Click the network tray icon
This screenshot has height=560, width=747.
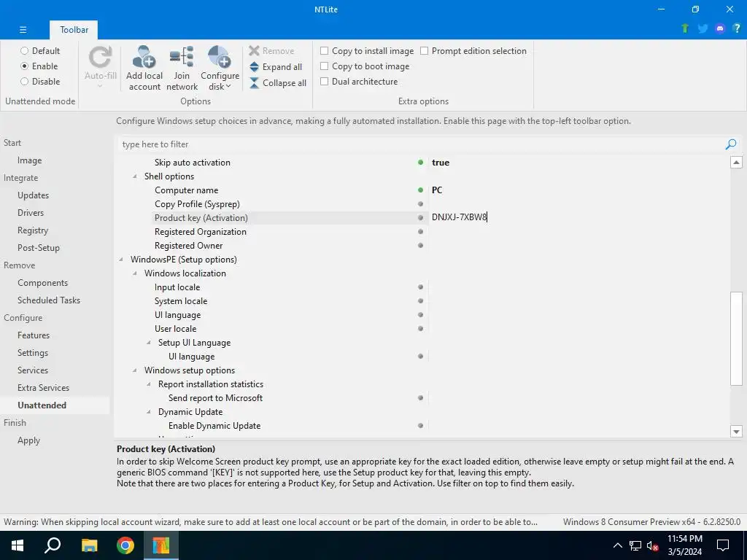tap(635, 545)
